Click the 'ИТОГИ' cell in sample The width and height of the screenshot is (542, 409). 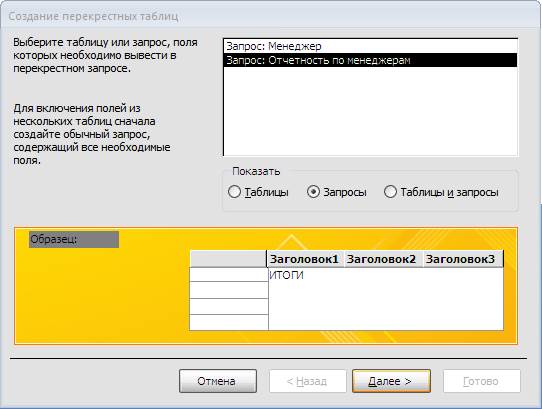(287, 276)
